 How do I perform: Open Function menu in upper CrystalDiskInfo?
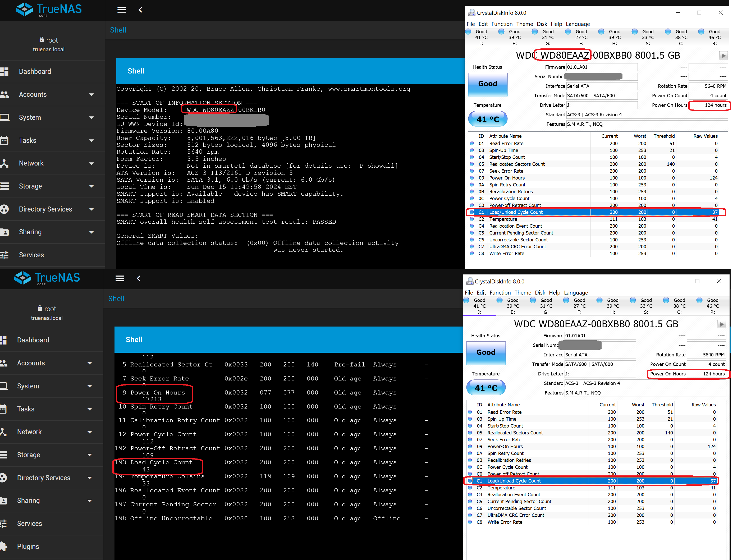502,24
